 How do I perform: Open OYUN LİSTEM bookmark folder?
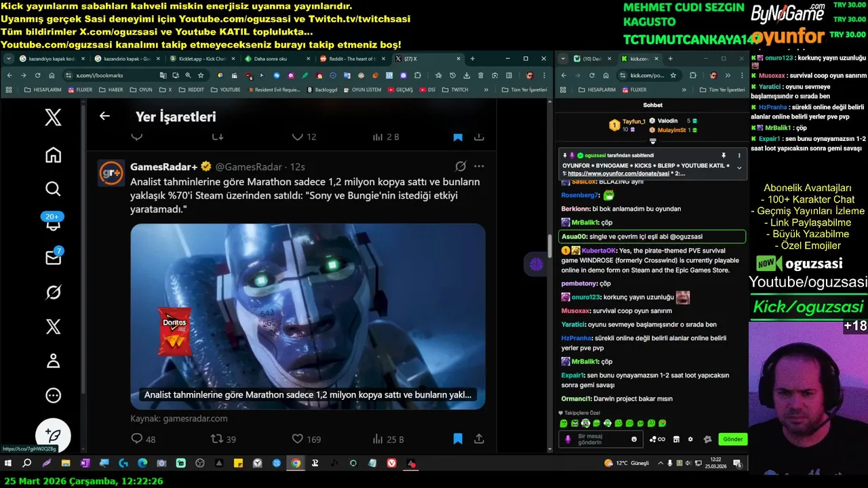click(x=362, y=89)
